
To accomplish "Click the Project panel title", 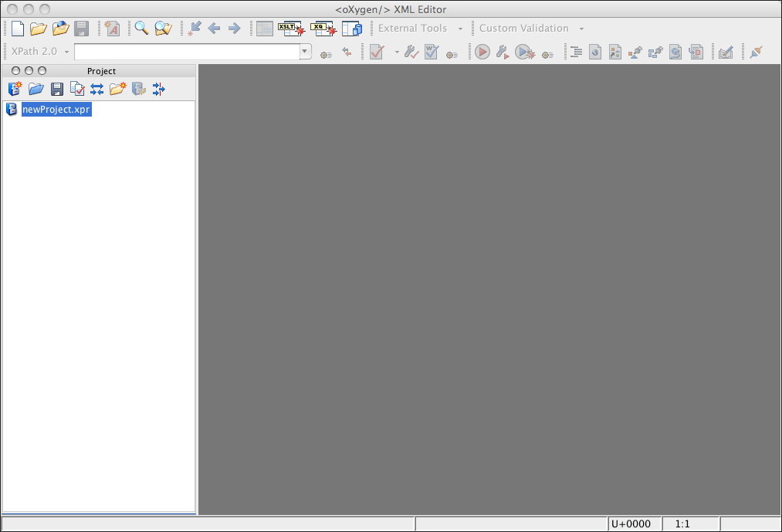I will point(101,71).
